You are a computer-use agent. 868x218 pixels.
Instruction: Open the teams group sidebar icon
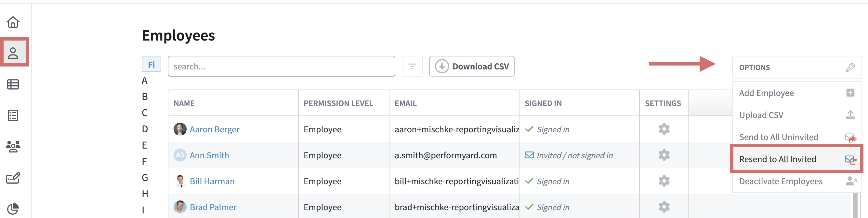pyautogui.click(x=13, y=146)
